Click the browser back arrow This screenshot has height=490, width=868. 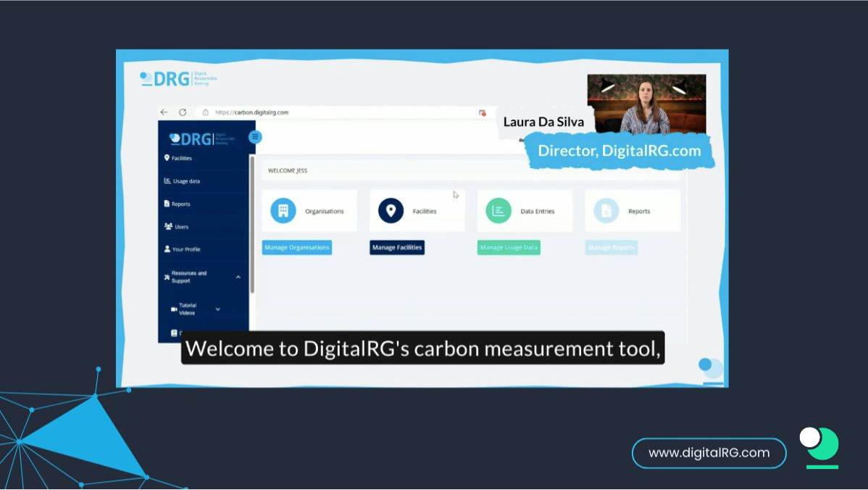(x=164, y=112)
